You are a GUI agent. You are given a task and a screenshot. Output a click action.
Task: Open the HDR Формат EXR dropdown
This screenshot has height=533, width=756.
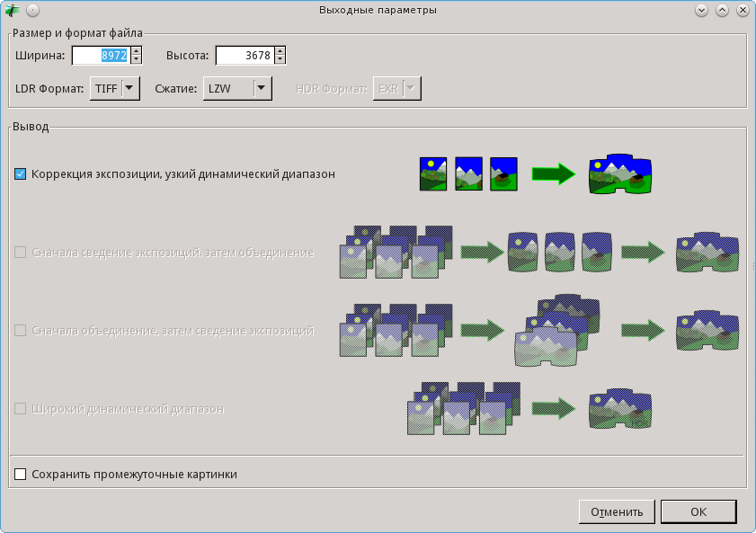click(396, 89)
